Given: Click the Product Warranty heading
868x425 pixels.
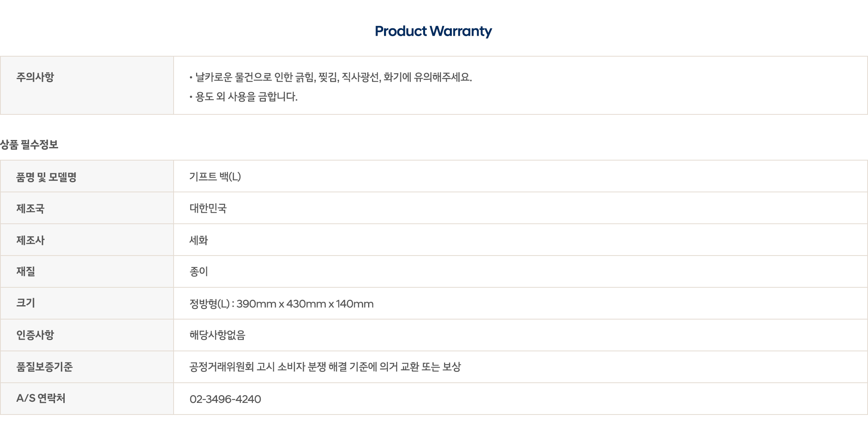Looking at the screenshot, I should pos(433,31).
